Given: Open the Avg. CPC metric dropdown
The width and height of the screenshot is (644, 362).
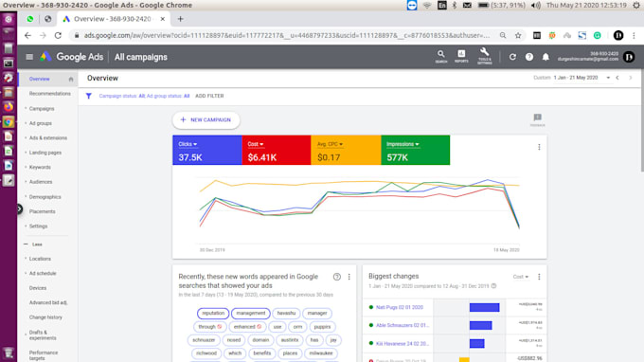Looking at the screenshot, I should coord(330,144).
